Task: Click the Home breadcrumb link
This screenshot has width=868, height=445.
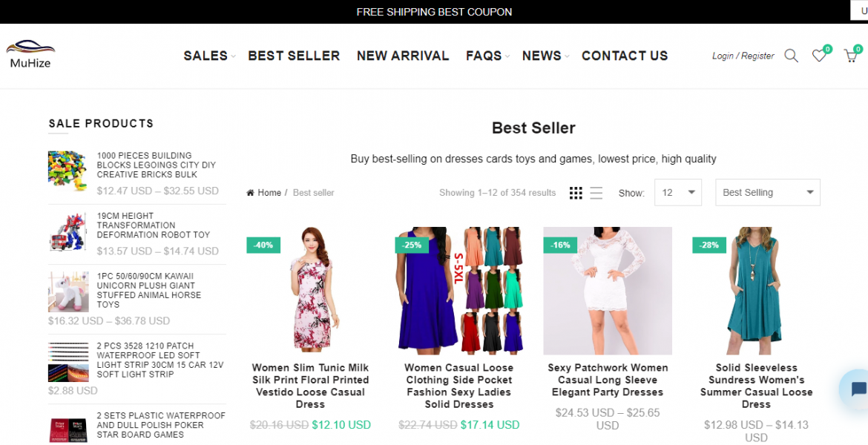Action: tap(269, 193)
